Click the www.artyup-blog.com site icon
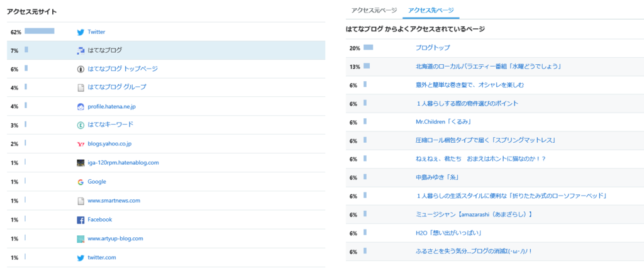The width and height of the screenshot is (644, 268). [80, 239]
